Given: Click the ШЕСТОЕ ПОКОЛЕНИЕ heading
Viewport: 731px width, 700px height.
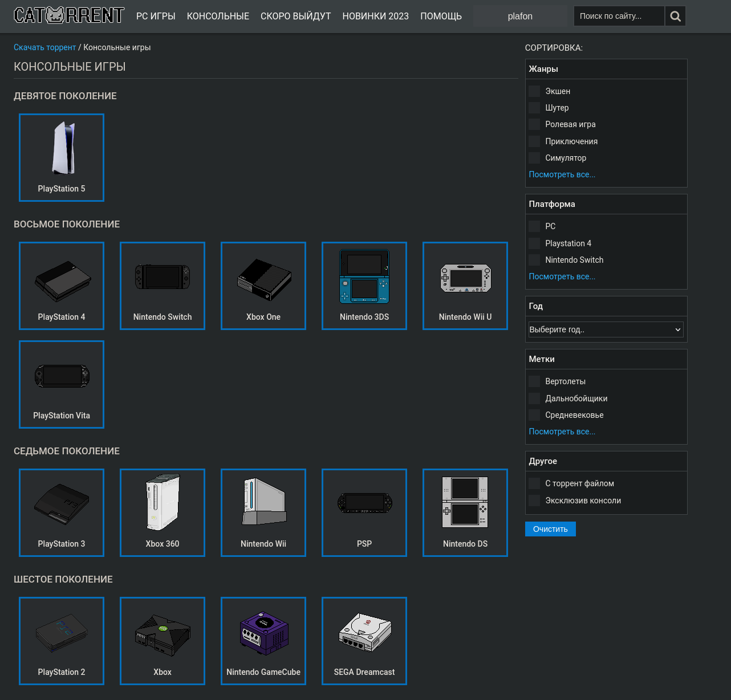Looking at the screenshot, I should pyautogui.click(x=63, y=579).
